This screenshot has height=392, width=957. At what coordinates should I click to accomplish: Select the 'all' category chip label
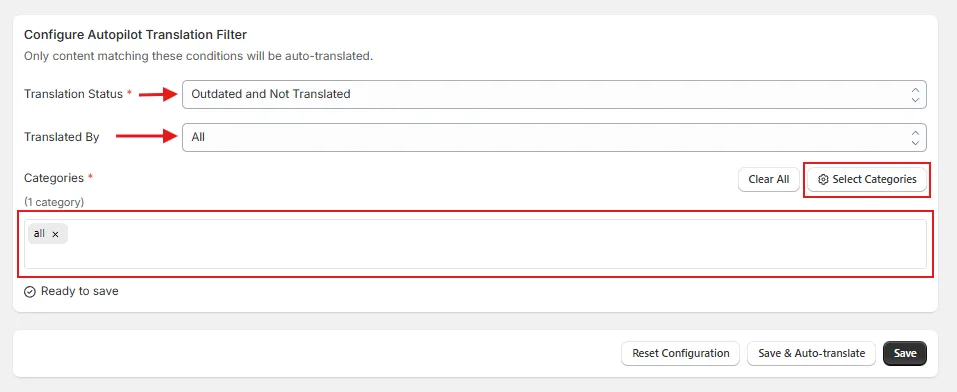pyautogui.click(x=39, y=233)
